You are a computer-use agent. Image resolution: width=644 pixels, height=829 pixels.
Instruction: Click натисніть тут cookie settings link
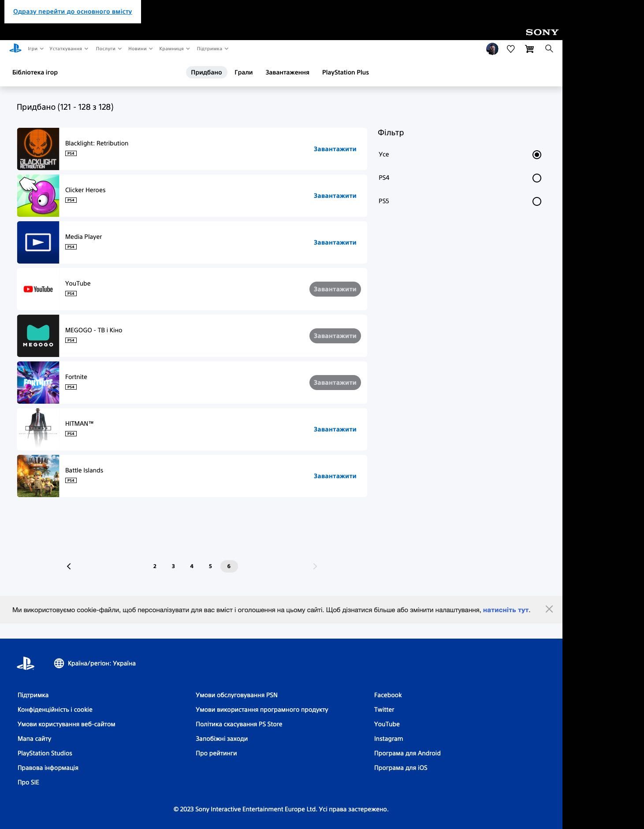[506, 610]
